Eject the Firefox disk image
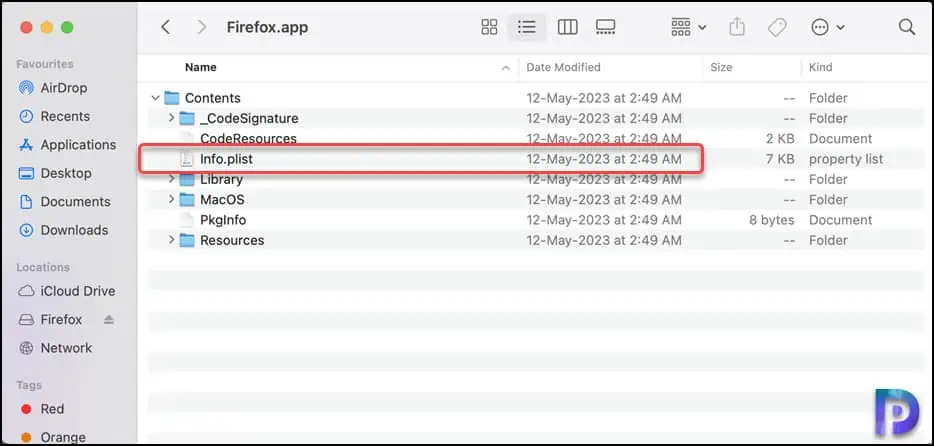Image resolution: width=934 pixels, height=446 pixels. click(x=108, y=320)
